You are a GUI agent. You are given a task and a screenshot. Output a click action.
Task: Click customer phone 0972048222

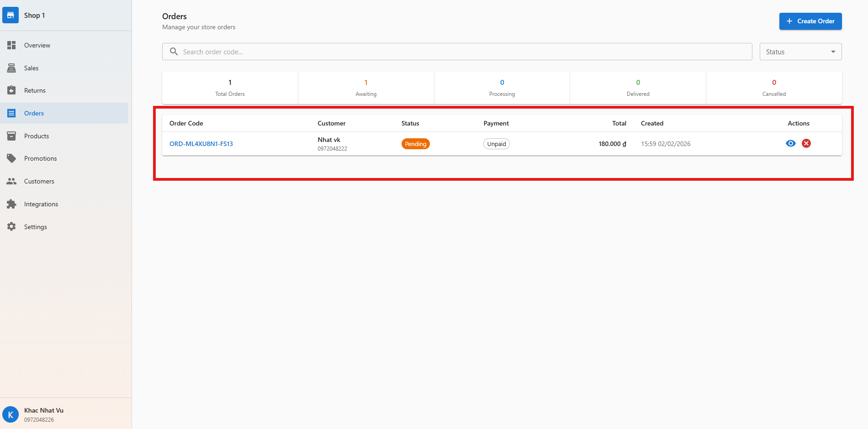coord(332,149)
